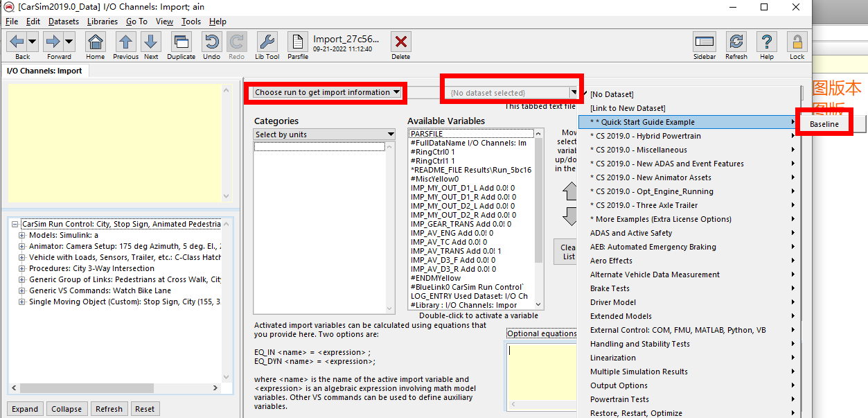Select Single Moving Object (Custom) tree row
This screenshot has height=418, width=868.
pos(125,302)
